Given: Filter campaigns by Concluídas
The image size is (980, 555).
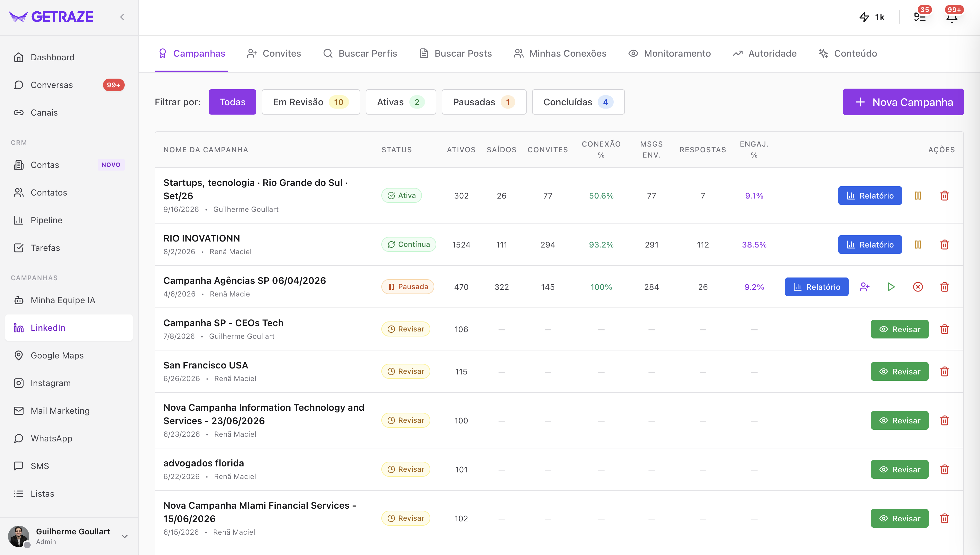Looking at the screenshot, I should coord(578,102).
